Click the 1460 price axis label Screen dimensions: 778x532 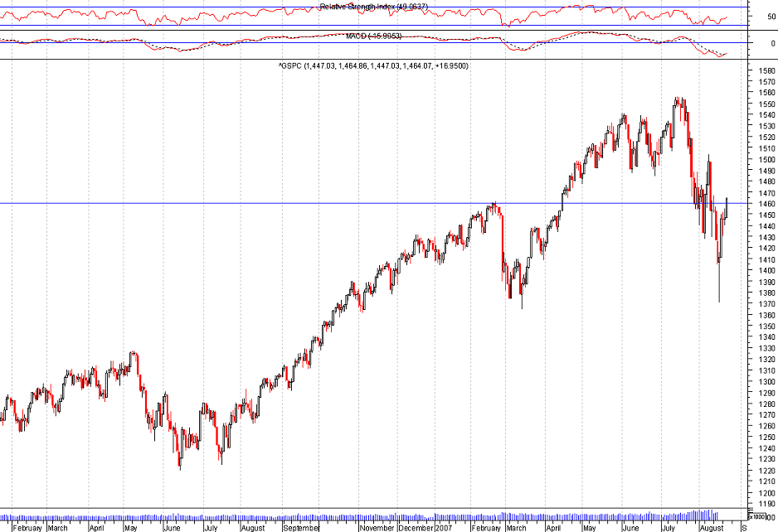point(767,204)
